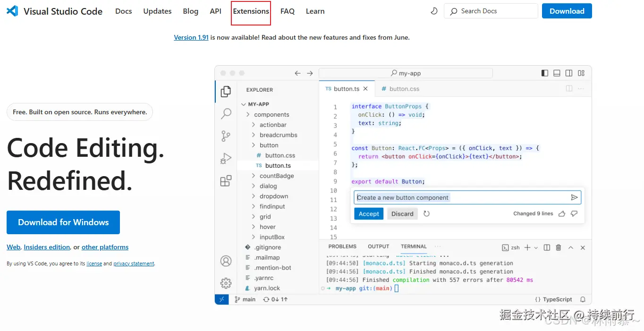Open the Extensions menu item in navbar
The width and height of the screenshot is (644, 331).
[251, 11]
